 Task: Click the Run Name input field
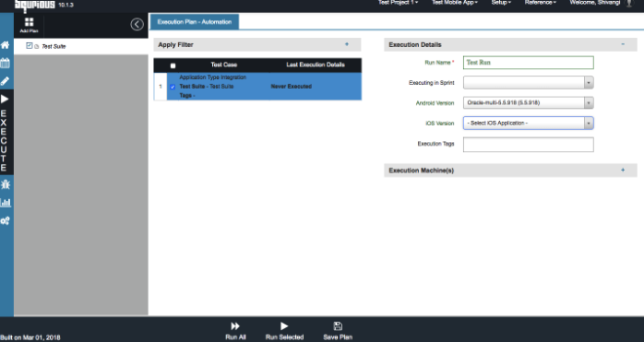[x=528, y=63]
